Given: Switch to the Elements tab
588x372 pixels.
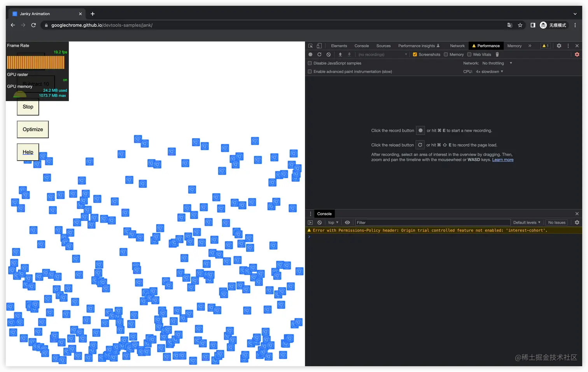Looking at the screenshot, I should [x=339, y=46].
